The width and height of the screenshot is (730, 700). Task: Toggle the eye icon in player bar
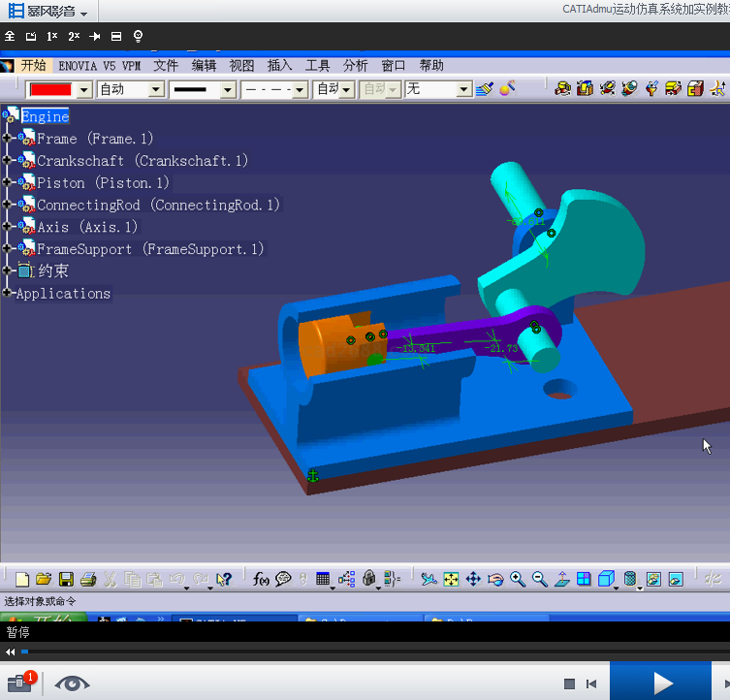(72, 684)
